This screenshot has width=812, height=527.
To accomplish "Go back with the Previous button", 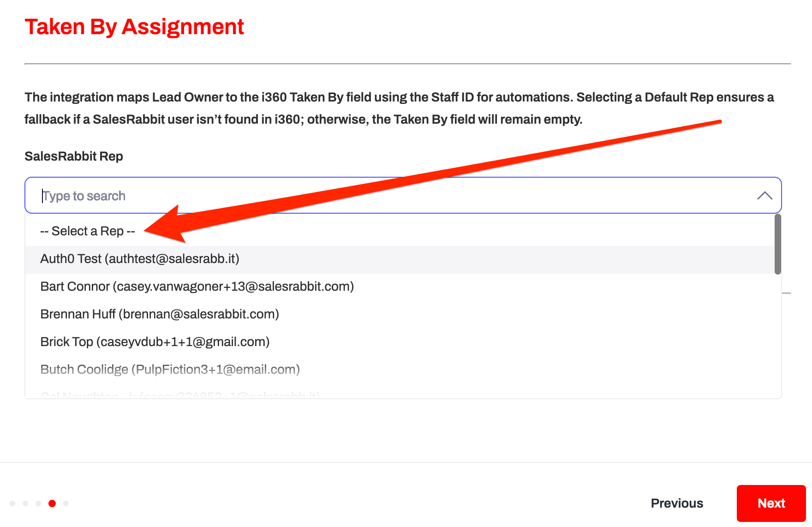I will (677, 503).
